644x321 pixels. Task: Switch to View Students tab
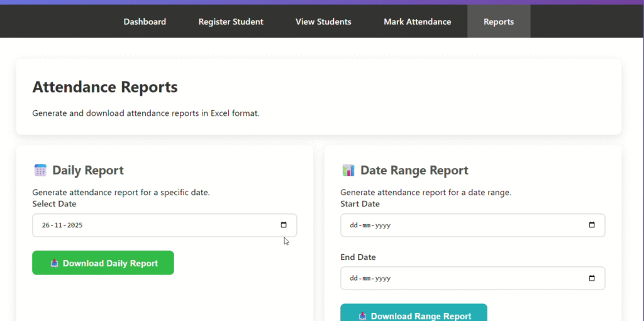(x=323, y=21)
